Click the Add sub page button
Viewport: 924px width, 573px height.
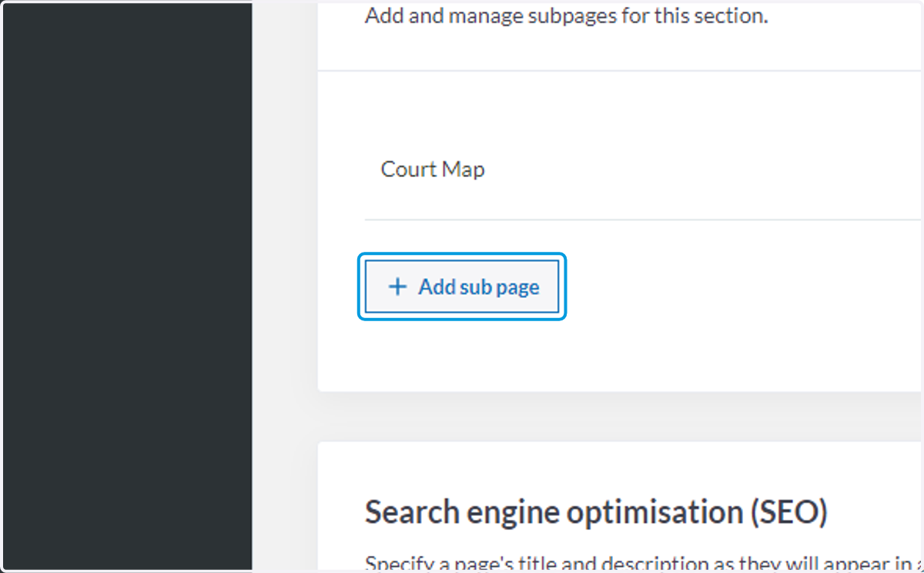462,287
